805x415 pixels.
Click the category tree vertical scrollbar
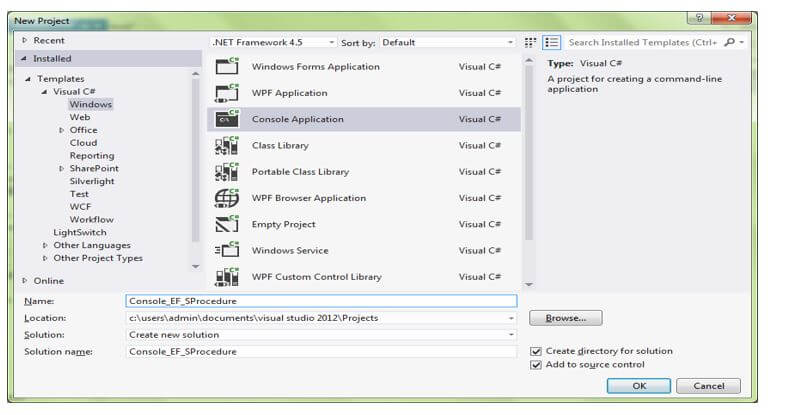196,159
